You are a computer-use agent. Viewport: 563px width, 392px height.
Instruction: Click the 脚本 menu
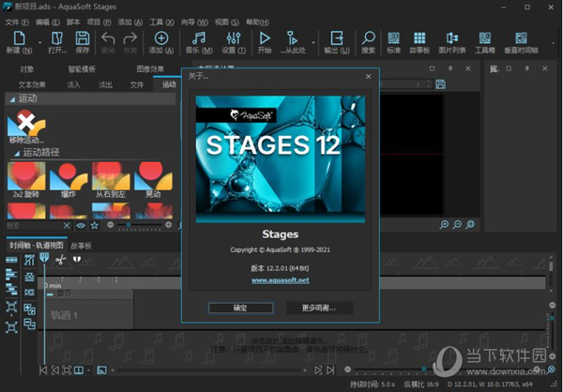coord(73,23)
